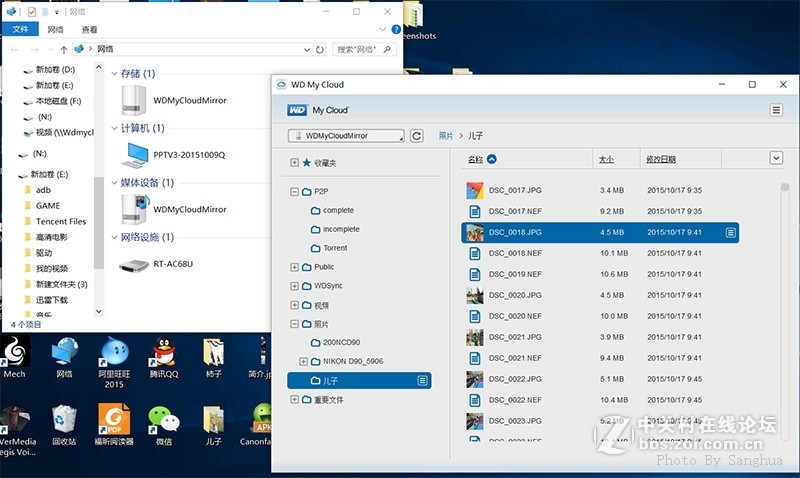Open the 腾讯QQ desktop icon
The height and width of the screenshot is (478, 800).
163,353
